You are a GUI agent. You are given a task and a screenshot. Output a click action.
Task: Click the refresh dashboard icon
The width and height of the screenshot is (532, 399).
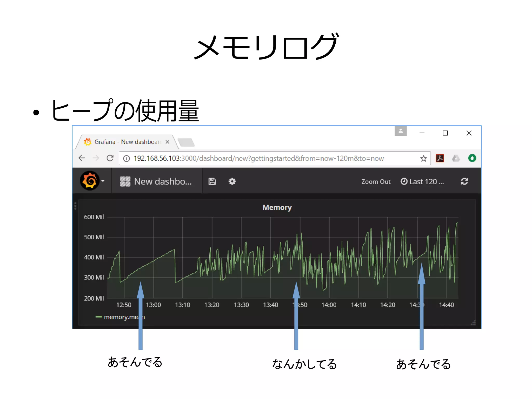click(x=464, y=181)
